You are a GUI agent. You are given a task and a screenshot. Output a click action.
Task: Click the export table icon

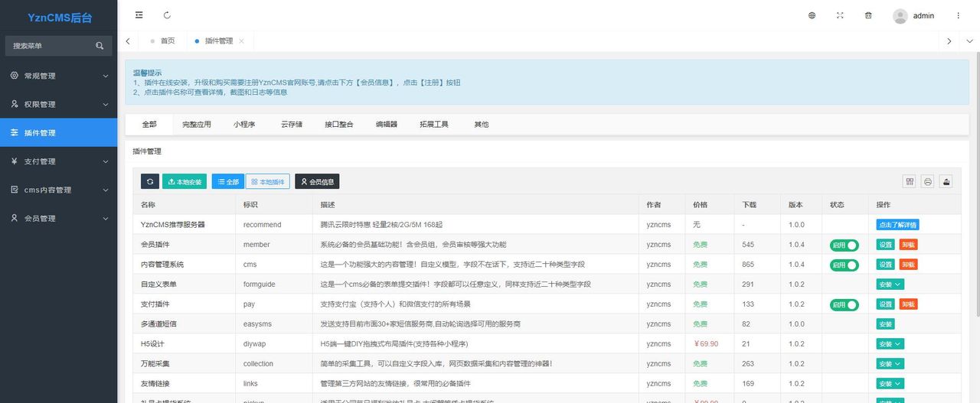pos(946,181)
